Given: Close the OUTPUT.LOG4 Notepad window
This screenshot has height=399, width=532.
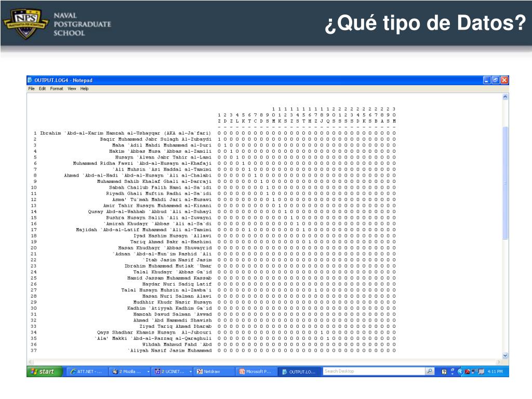Looking at the screenshot, I should tap(504, 80).
